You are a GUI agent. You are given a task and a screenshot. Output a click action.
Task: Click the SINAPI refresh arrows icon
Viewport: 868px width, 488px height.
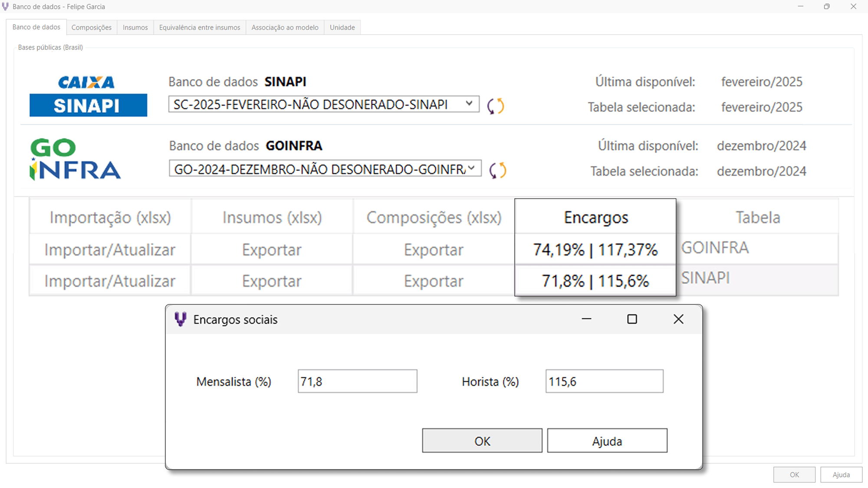coord(495,106)
